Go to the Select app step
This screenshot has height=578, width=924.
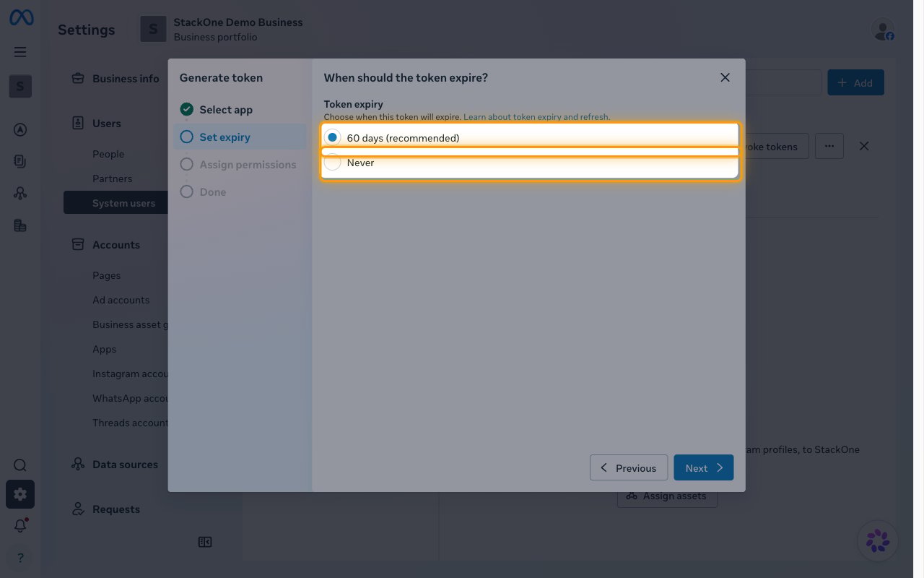pos(240,110)
